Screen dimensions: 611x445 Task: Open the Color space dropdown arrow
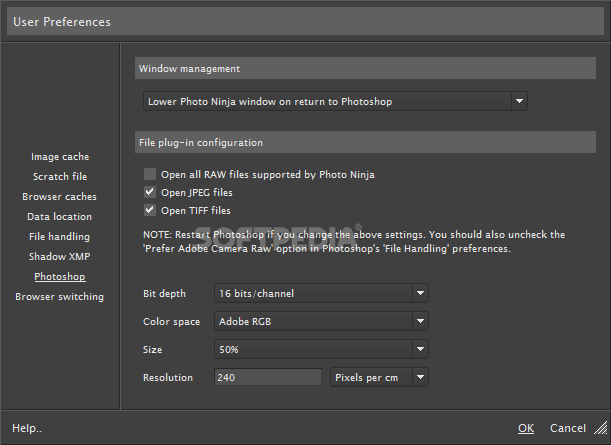[420, 321]
